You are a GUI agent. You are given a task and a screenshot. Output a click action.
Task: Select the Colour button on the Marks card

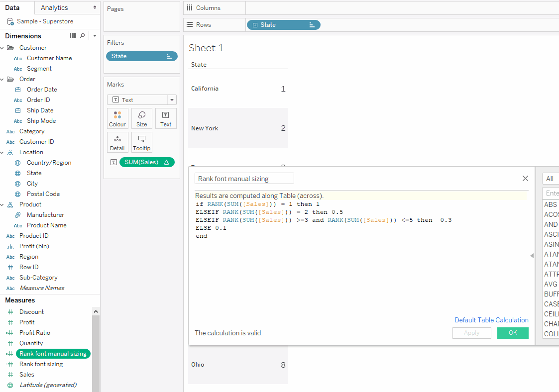(x=117, y=118)
